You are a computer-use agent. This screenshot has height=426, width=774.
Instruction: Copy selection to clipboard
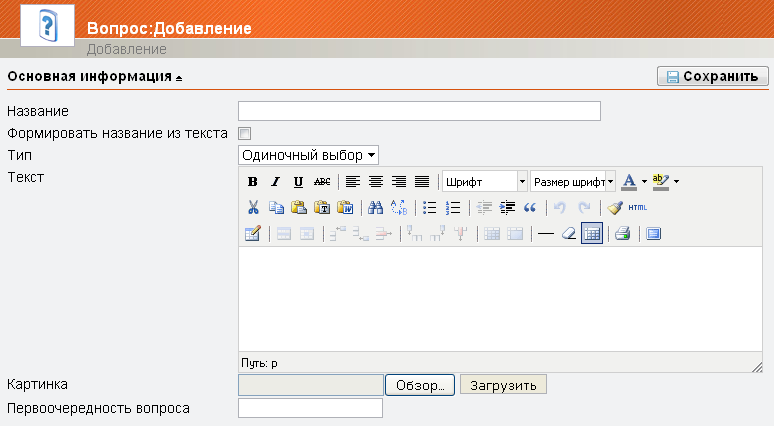(x=276, y=207)
